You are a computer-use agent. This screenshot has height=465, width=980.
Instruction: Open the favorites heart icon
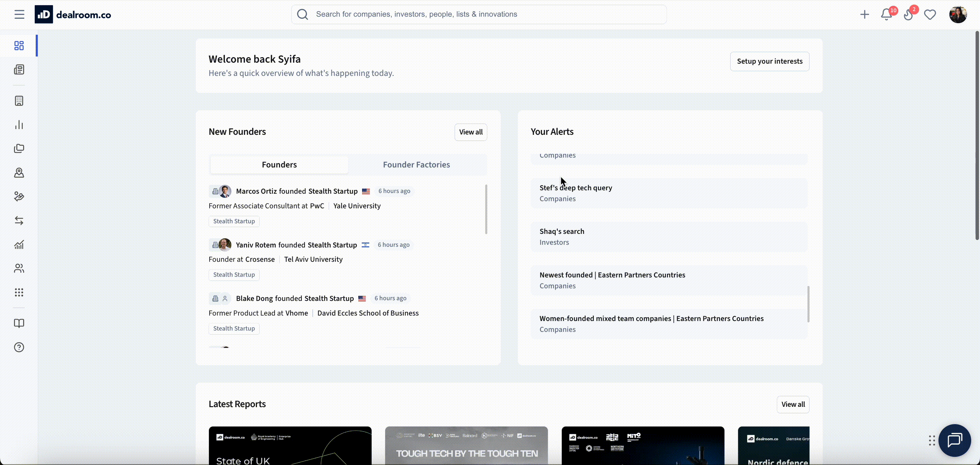click(x=930, y=14)
